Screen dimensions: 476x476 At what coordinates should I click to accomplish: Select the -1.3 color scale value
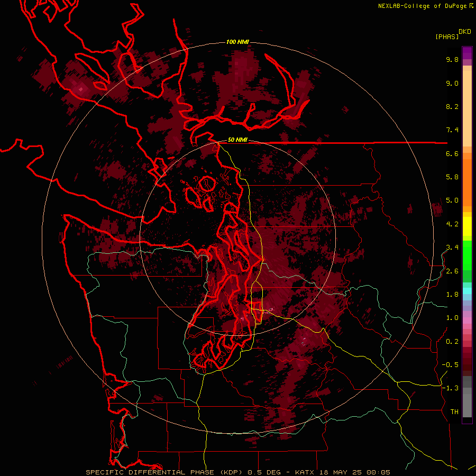pos(450,388)
